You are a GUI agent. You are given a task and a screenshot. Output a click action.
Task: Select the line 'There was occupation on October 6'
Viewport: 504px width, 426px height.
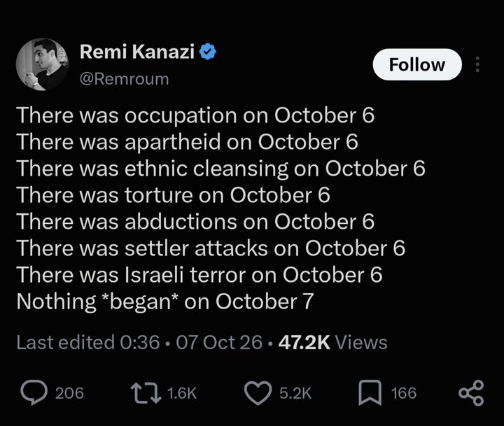pyautogui.click(x=195, y=115)
